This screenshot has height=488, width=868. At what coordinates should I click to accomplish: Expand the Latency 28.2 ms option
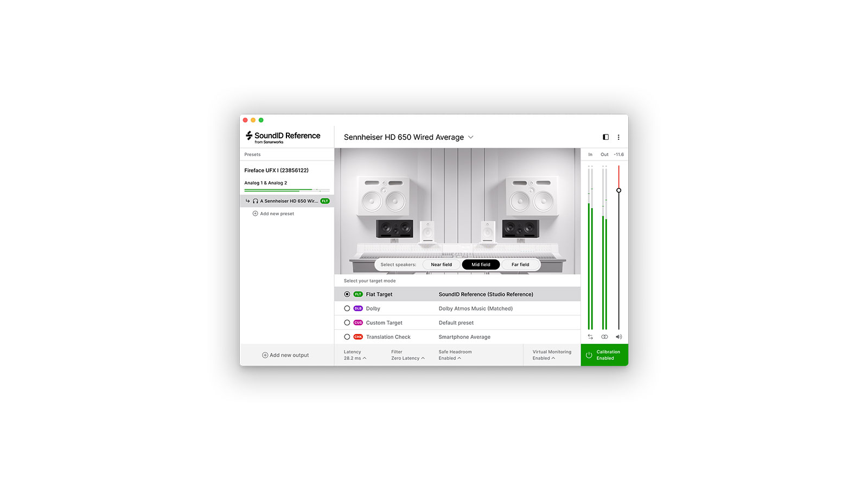tap(355, 355)
